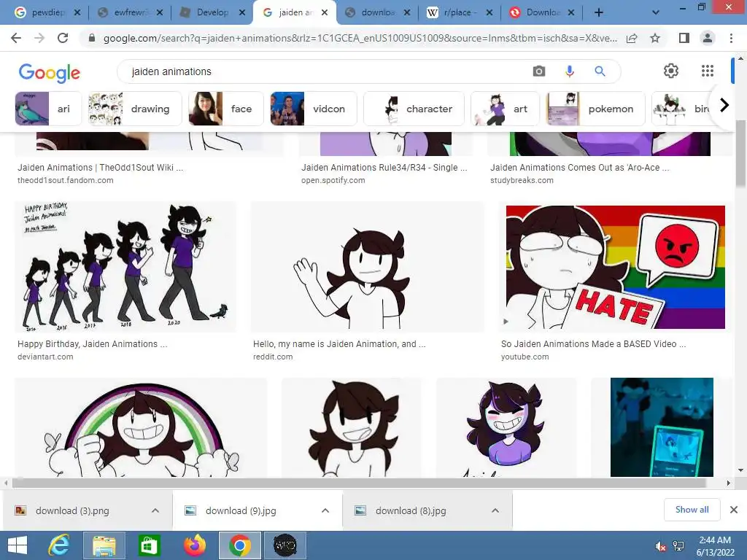Image resolution: width=747 pixels, height=560 pixels.
Task: Expand options for download (3).png
Action: coord(155,510)
